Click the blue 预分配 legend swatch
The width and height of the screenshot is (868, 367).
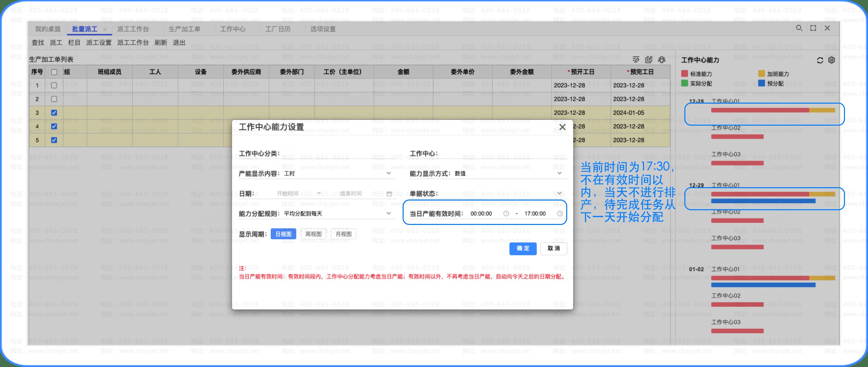click(x=761, y=83)
